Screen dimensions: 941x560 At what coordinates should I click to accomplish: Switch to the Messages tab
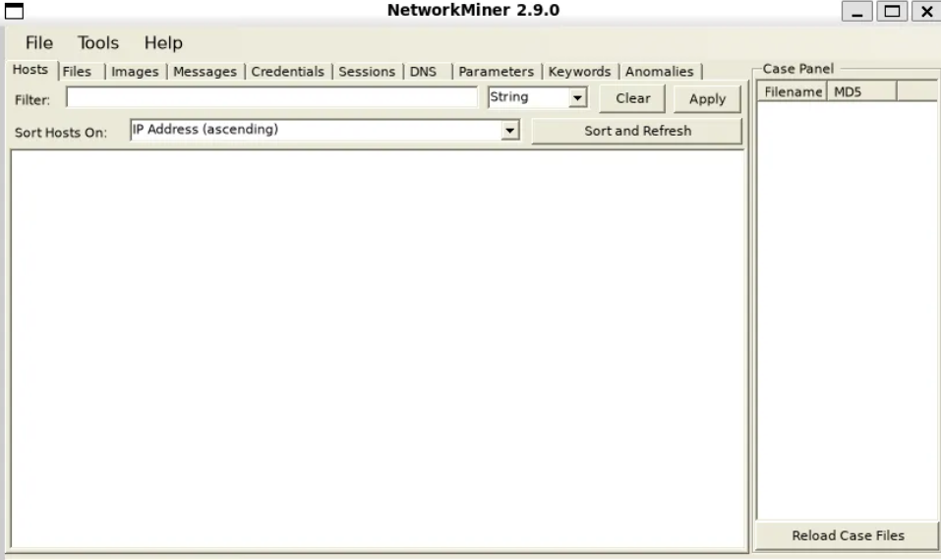[x=206, y=72]
